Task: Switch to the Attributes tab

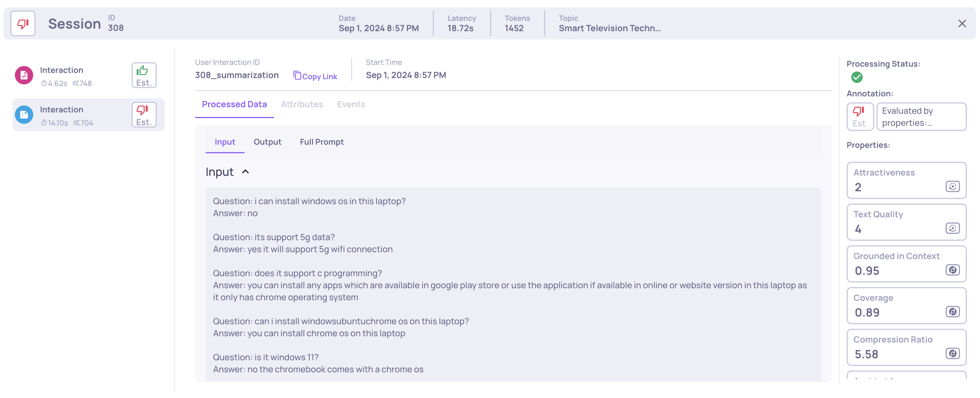Action: point(302,105)
